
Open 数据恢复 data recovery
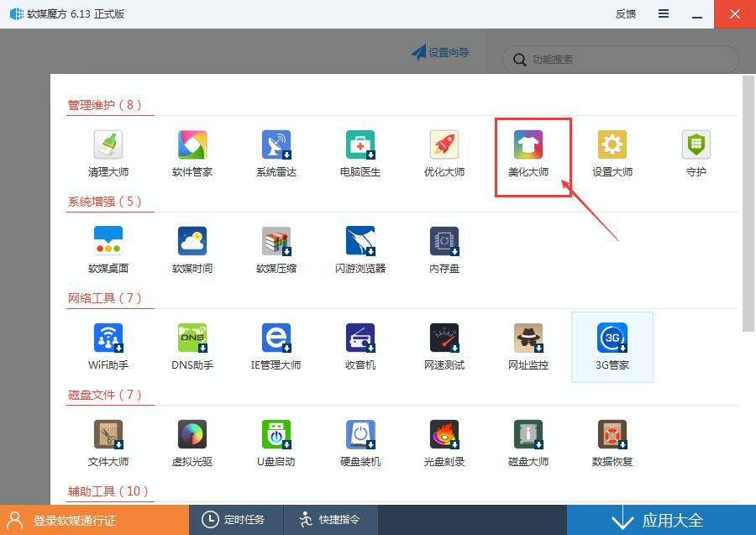click(612, 443)
